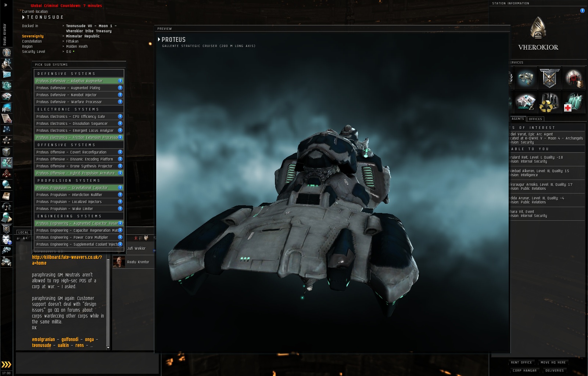Expand the Teonusude current location arrow
The image size is (588, 376).
pyautogui.click(x=24, y=17)
